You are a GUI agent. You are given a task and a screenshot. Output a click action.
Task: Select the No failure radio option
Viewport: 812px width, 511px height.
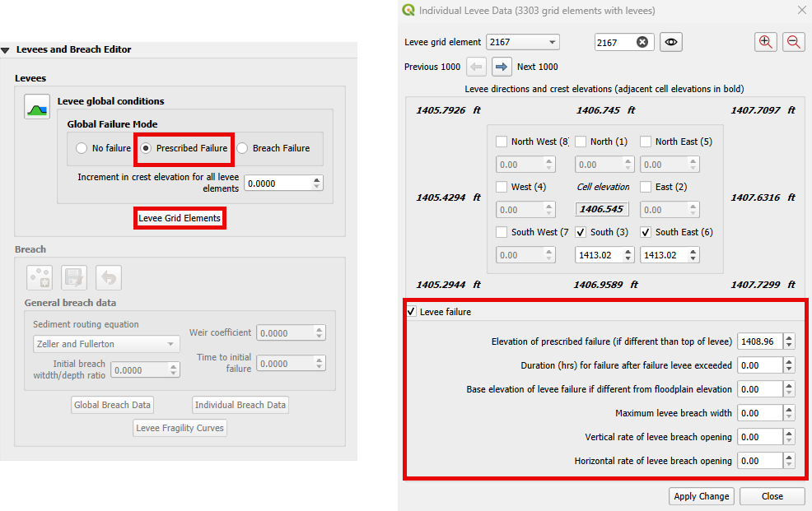pos(82,149)
